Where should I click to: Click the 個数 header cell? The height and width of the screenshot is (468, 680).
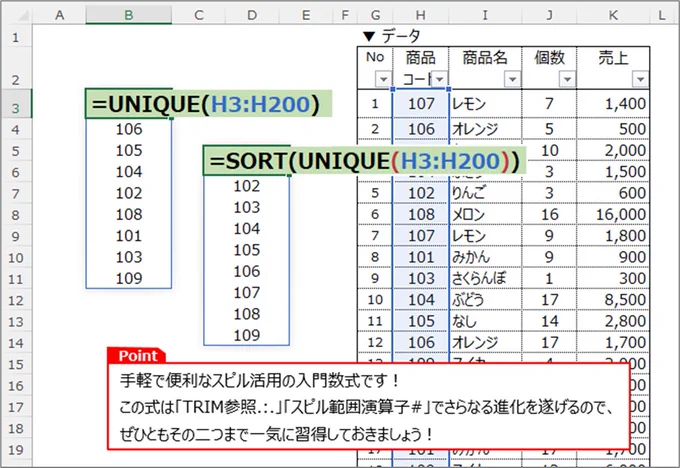click(x=549, y=67)
